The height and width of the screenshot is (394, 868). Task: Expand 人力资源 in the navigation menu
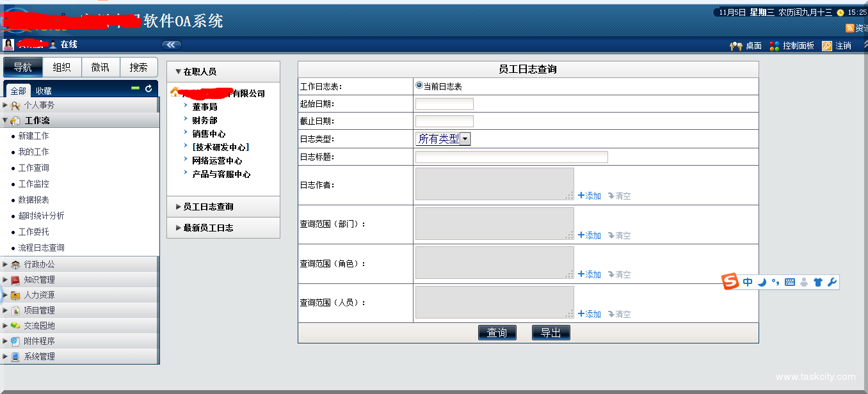pos(39,295)
